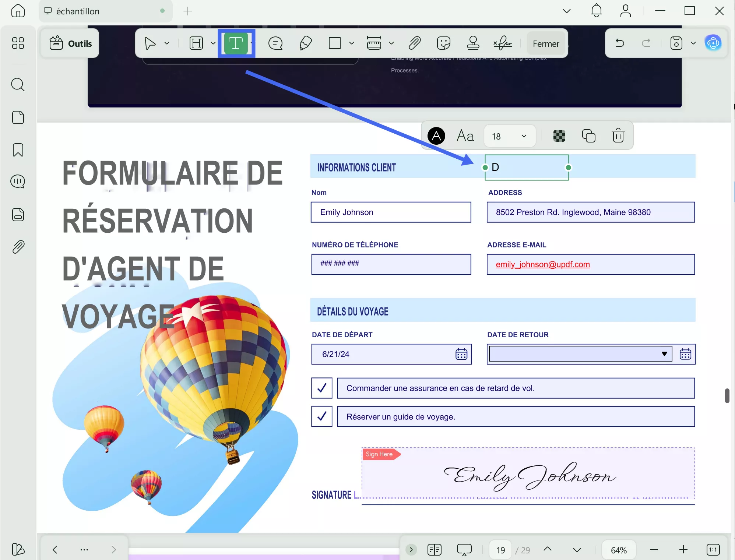
Task: Expand the shape tool options chevron
Action: coord(351,43)
